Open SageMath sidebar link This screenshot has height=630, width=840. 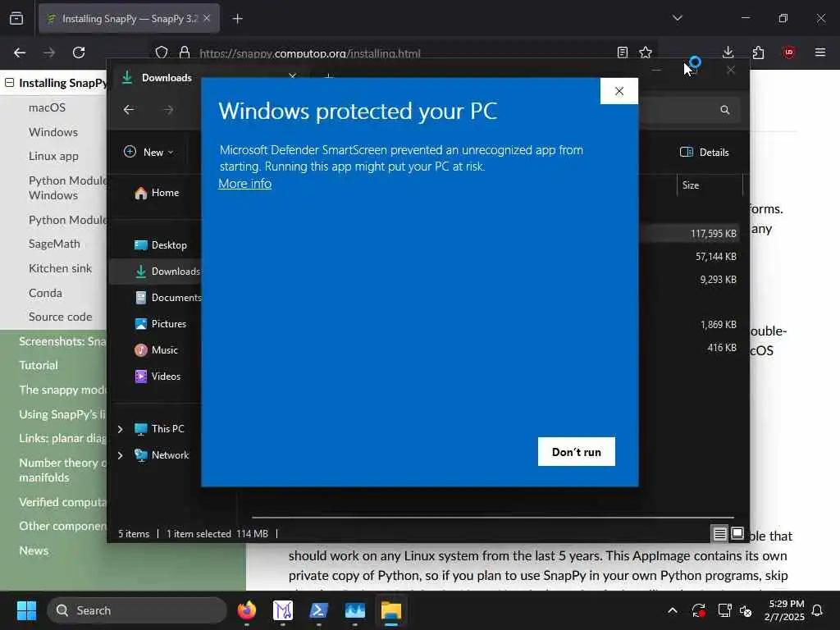tap(54, 244)
